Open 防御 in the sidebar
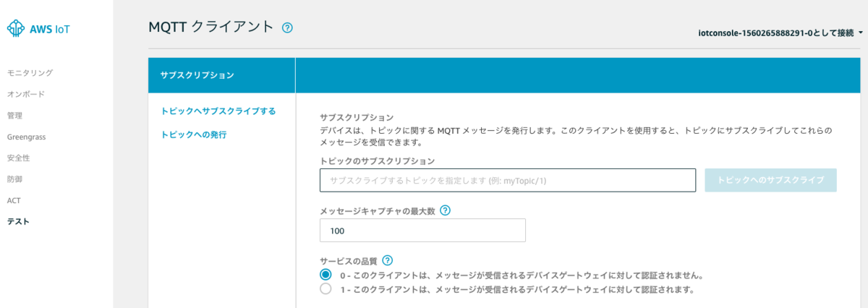The height and width of the screenshot is (308, 868). (14, 179)
